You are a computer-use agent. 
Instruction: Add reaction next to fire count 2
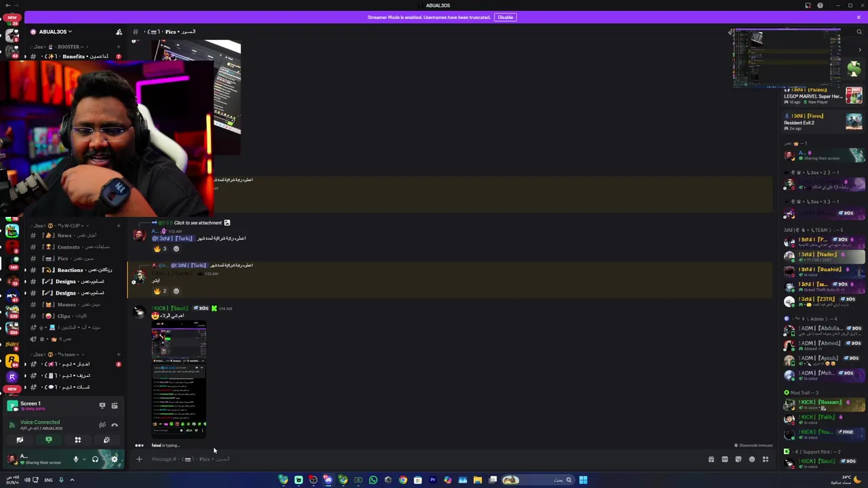176,291
